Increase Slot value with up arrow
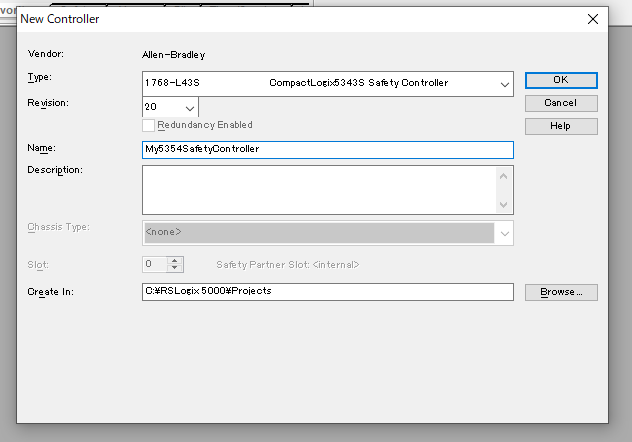The image size is (632, 442). 175,261
